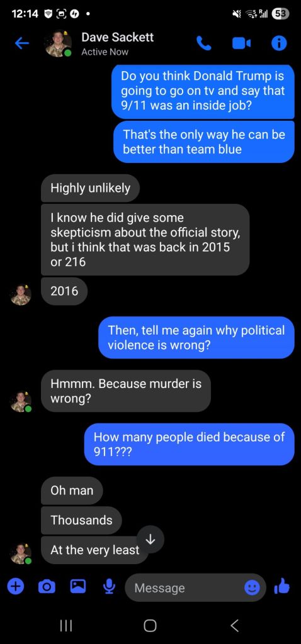Open the camera from the message bar
Viewport: 301px width, 644px height.
47,587
